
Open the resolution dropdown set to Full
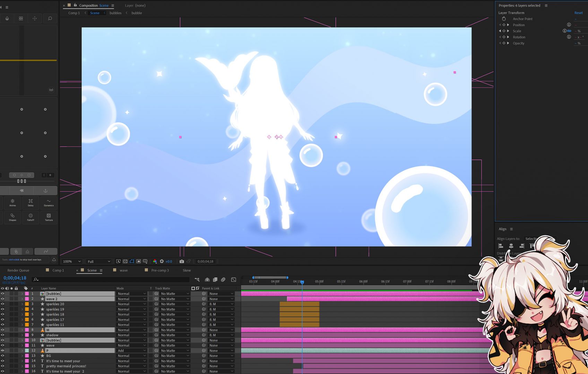coord(99,261)
